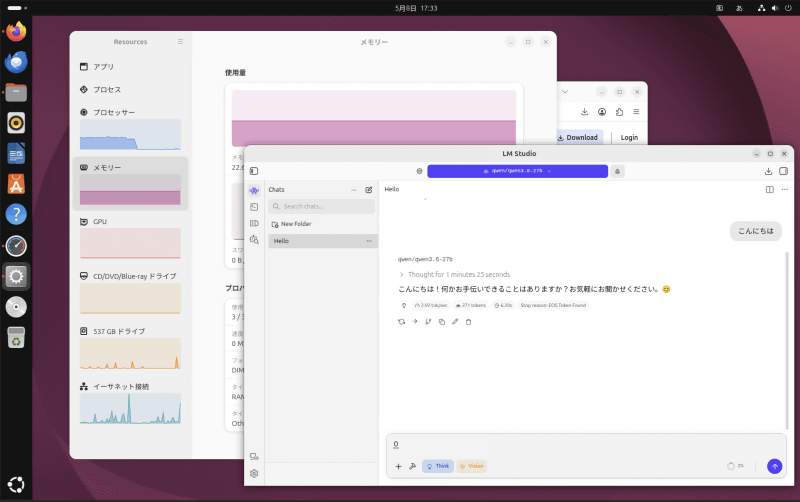This screenshot has height=502, width=800.
Task: Attach a file with plus icon
Action: tap(398, 466)
